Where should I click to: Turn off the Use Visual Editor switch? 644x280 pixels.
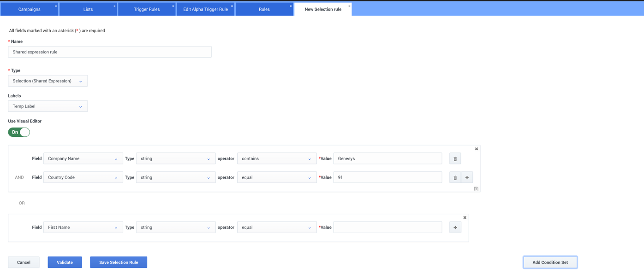coord(19,132)
